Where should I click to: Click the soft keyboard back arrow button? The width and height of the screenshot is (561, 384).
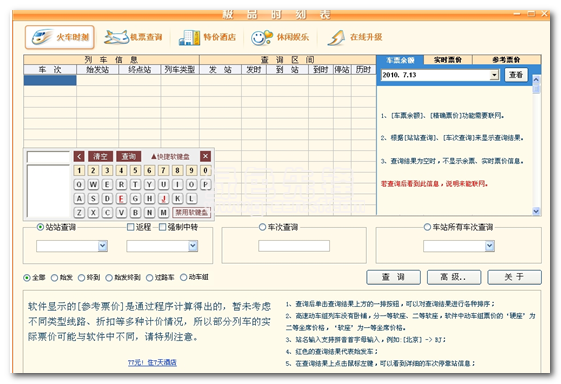[x=79, y=156]
